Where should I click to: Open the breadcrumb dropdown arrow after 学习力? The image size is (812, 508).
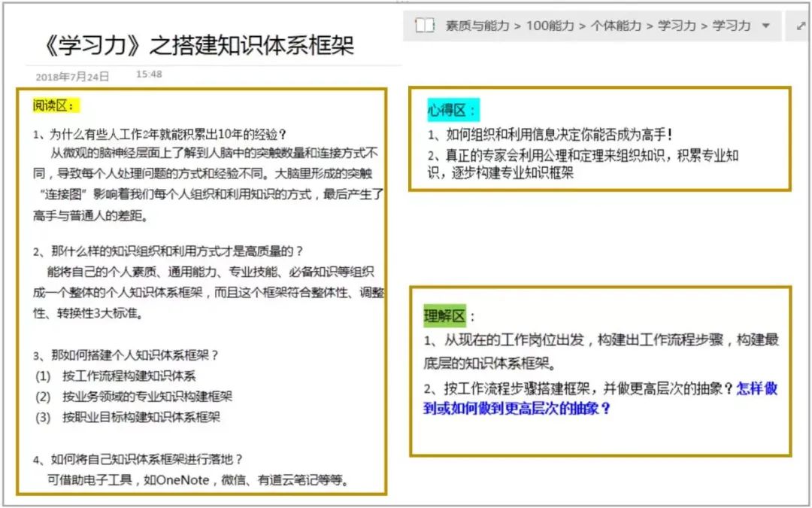tap(766, 26)
